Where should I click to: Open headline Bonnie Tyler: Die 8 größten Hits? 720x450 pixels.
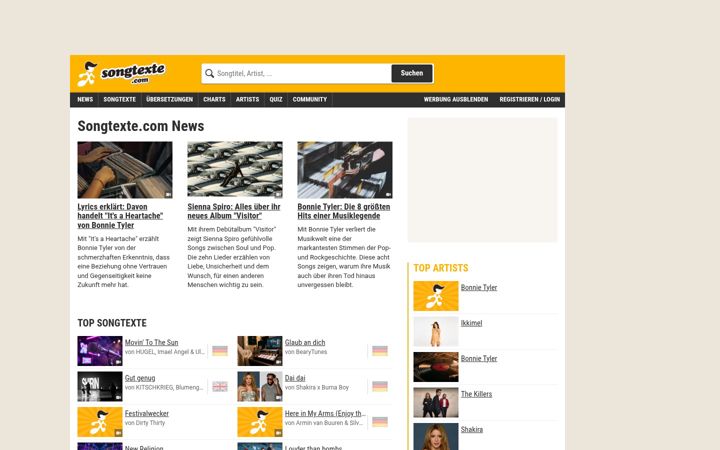coord(344,211)
